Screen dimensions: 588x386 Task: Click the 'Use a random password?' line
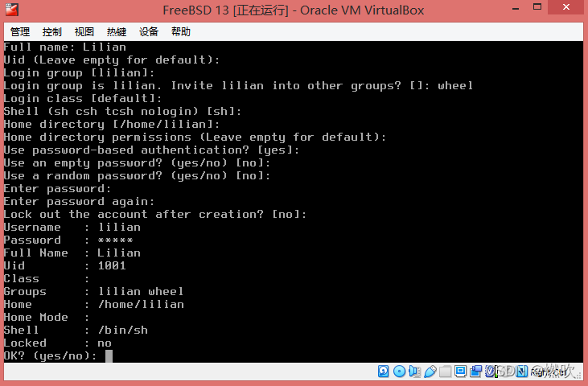[138, 176]
